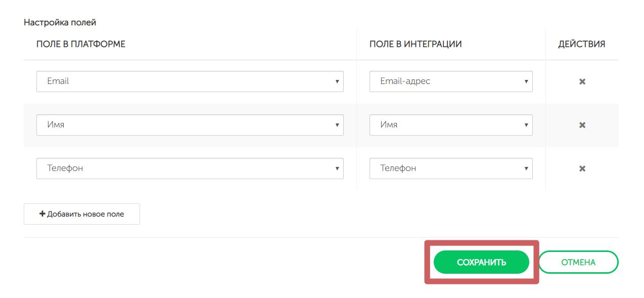
Task: Expand the Имя dropdown in platform column
Action: (x=190, y=125)
